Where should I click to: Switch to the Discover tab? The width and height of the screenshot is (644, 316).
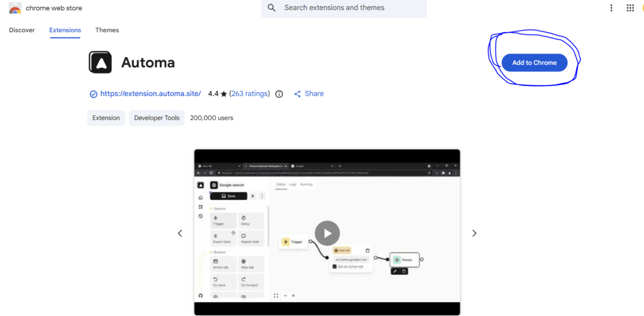(22, 30)
